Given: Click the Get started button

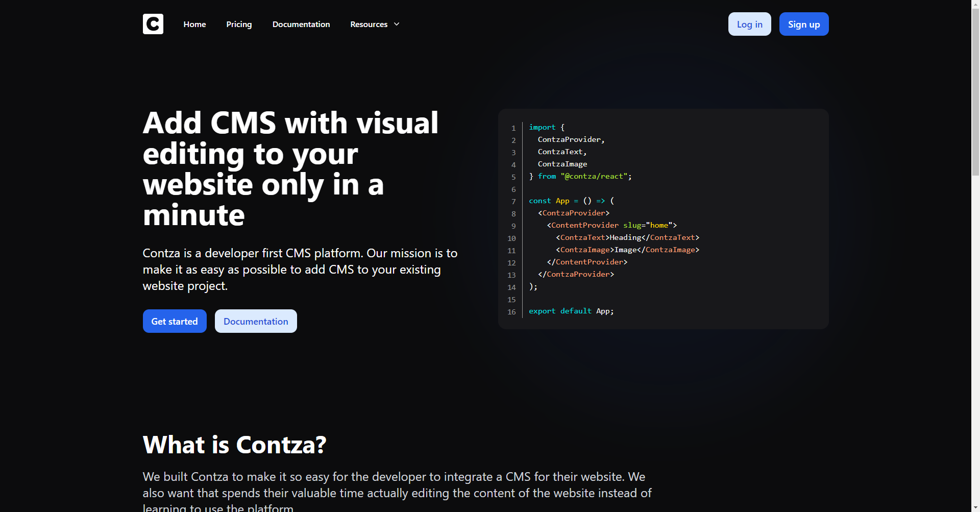Looking at the screenshot, I should pos(175,321).
